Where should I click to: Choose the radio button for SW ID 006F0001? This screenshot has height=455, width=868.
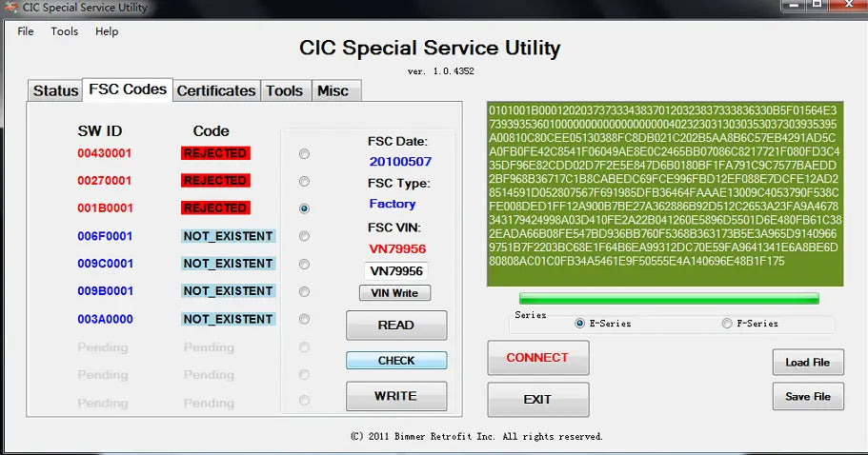304,236
